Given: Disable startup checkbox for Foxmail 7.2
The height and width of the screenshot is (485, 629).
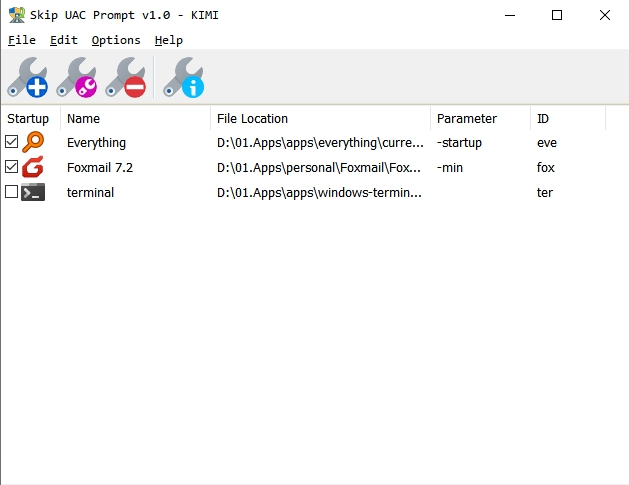Looking at the screenshot, I should [x=12, y=167].
